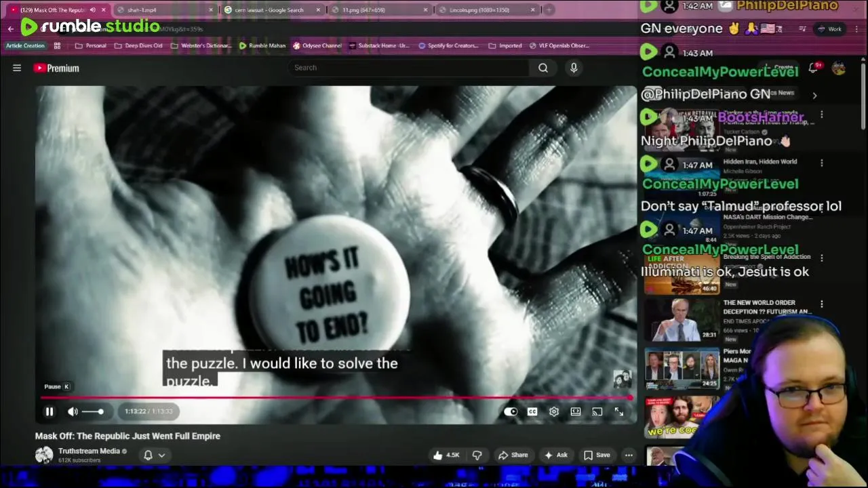Enter full screen mode
This screenshot has width=868, height=488.
(x=619, y=411)
